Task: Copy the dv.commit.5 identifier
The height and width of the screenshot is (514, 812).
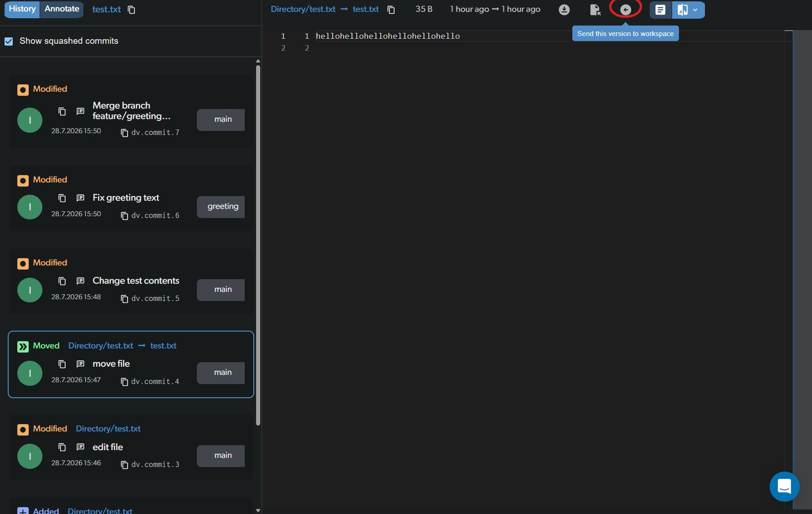Action: pyautogui.click(x=124, y=299)
